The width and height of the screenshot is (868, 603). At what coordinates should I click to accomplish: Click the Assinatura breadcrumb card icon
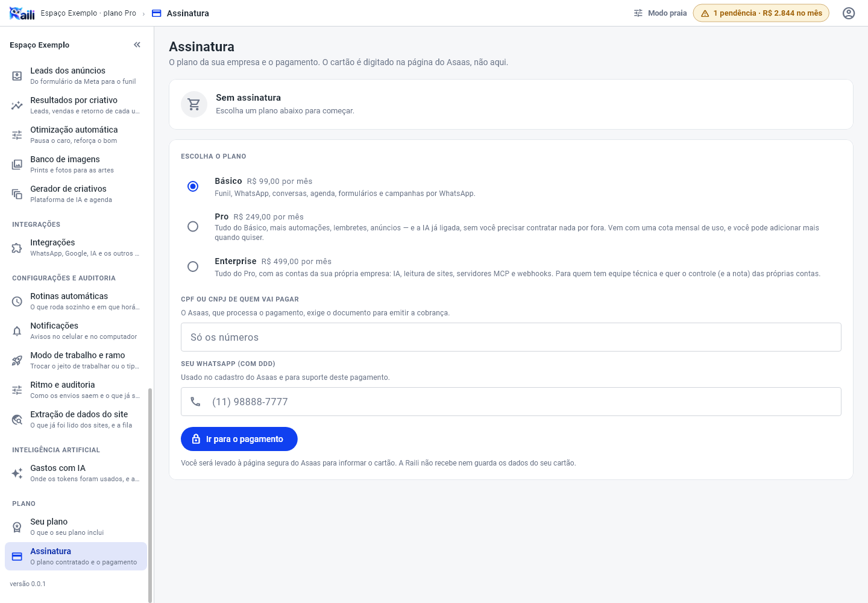tap(157, 13)
